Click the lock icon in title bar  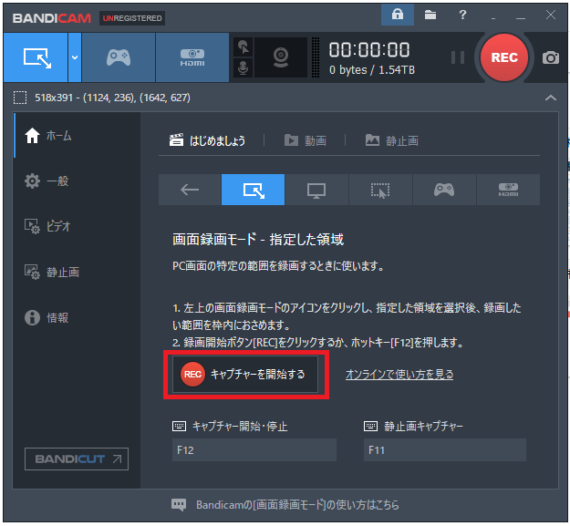[x=397, y=15]
